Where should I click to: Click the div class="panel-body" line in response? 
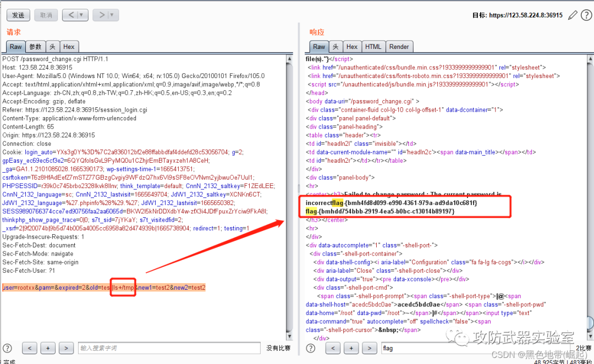340,177
